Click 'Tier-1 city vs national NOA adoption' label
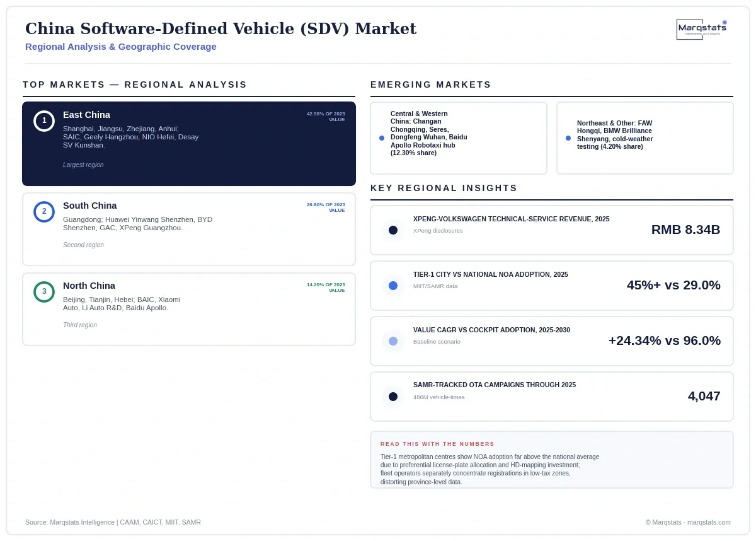Image resolution: width=756 pixels, height=541 pixels. (x=491, y=274)
